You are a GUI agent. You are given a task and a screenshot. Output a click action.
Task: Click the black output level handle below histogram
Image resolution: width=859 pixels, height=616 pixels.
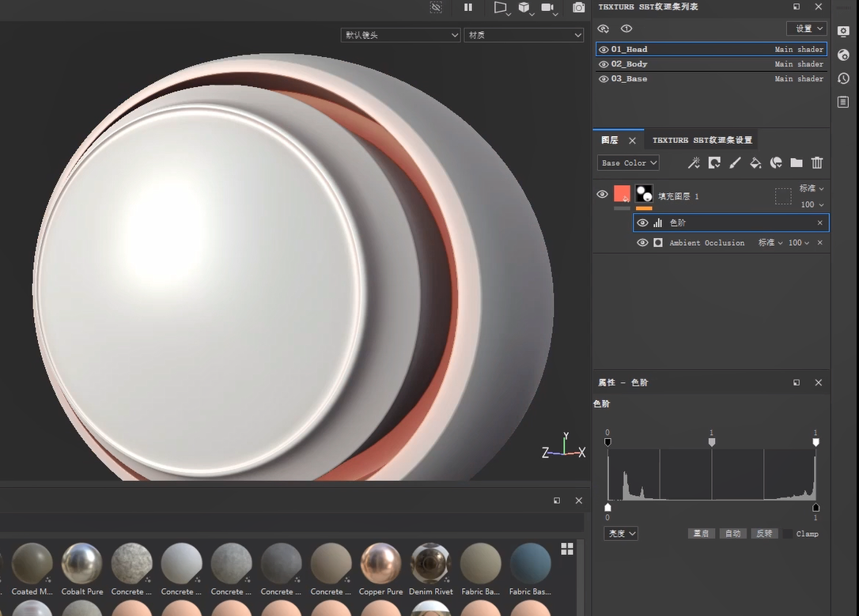(815, 507)
